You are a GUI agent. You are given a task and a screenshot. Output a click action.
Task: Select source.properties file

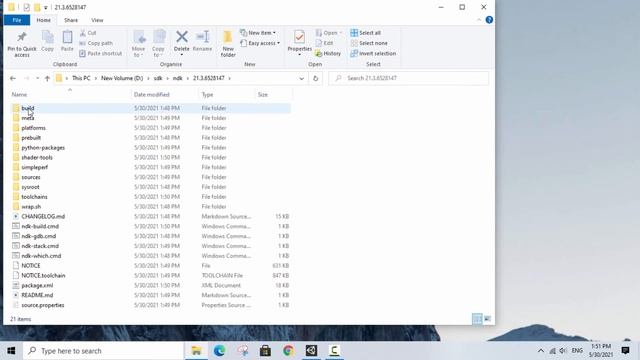click(x=43, y=305)
